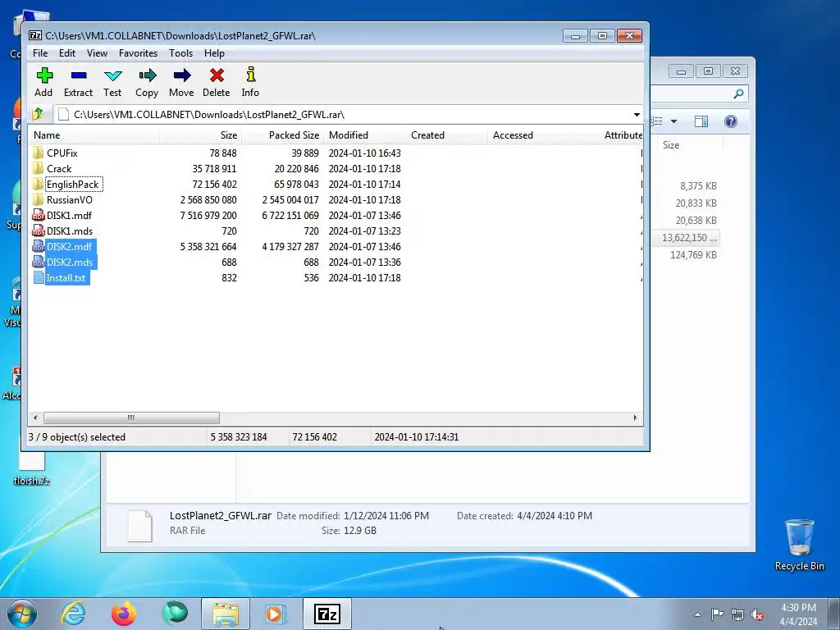Click the 2 545 004 017 packed size
This screenshot has height=630, width=840.
290,200
